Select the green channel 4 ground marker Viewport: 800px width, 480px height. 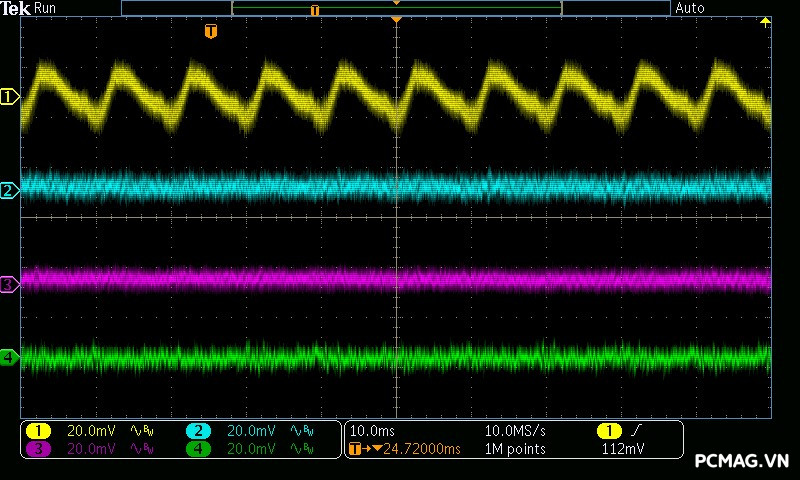(9, 356)
